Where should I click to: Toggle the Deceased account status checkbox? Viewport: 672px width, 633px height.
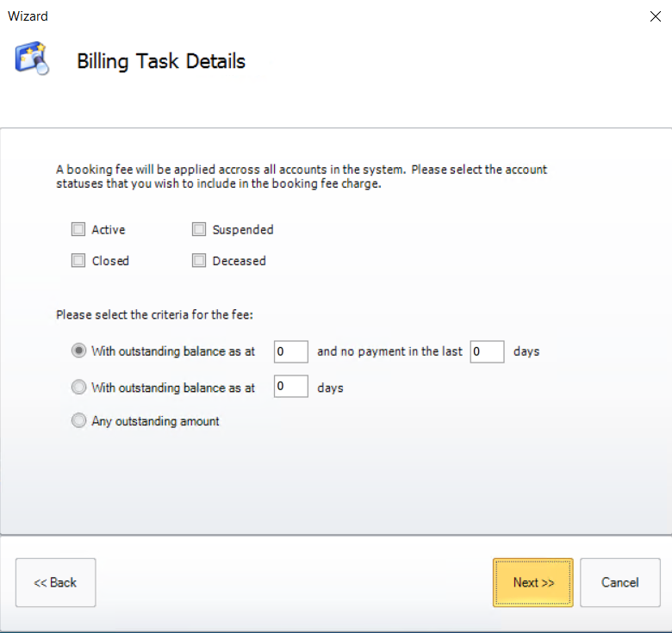pyautogui.click(x=199, y=261)
